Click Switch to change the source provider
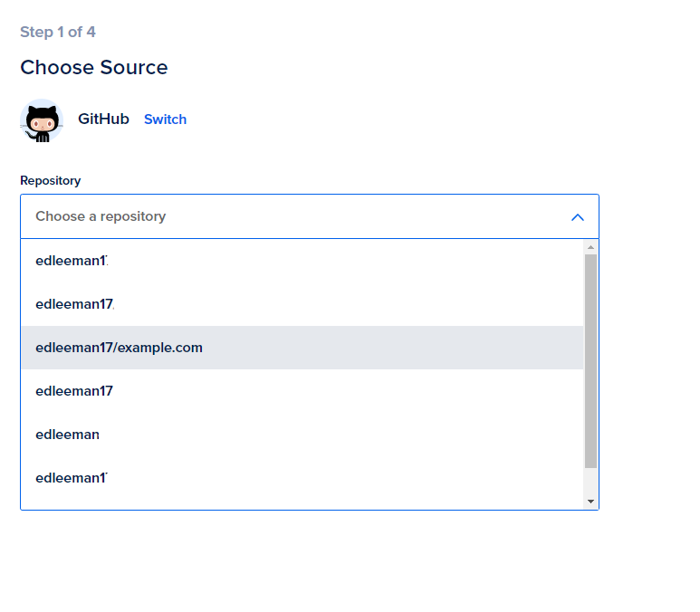Viewport: 700px width, 612px height. [165, 120]
